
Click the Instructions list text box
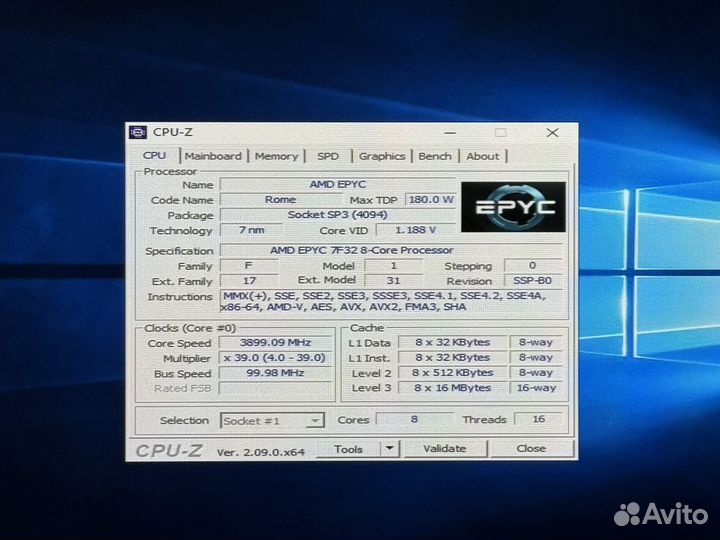(393, 302)
